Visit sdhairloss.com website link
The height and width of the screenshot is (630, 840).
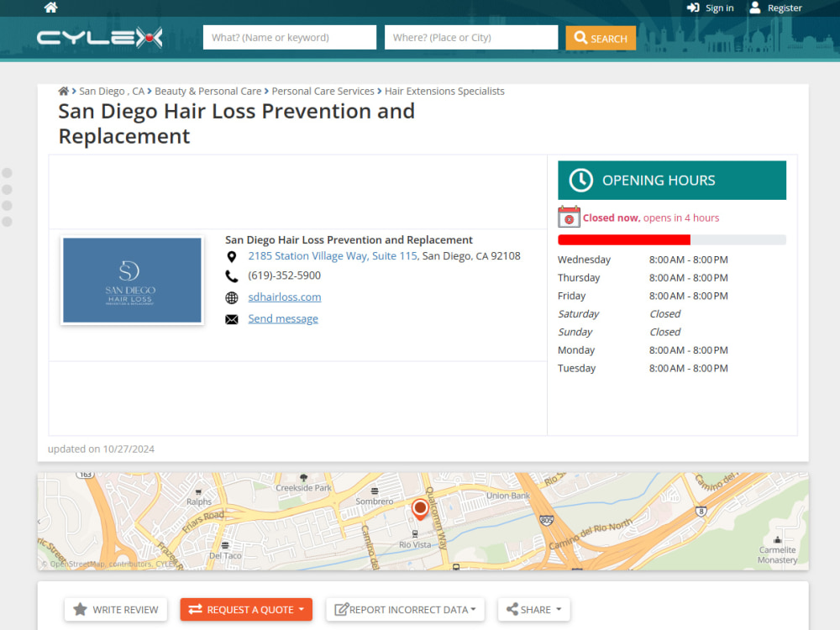pyautogui.click(x=285, y=297)
